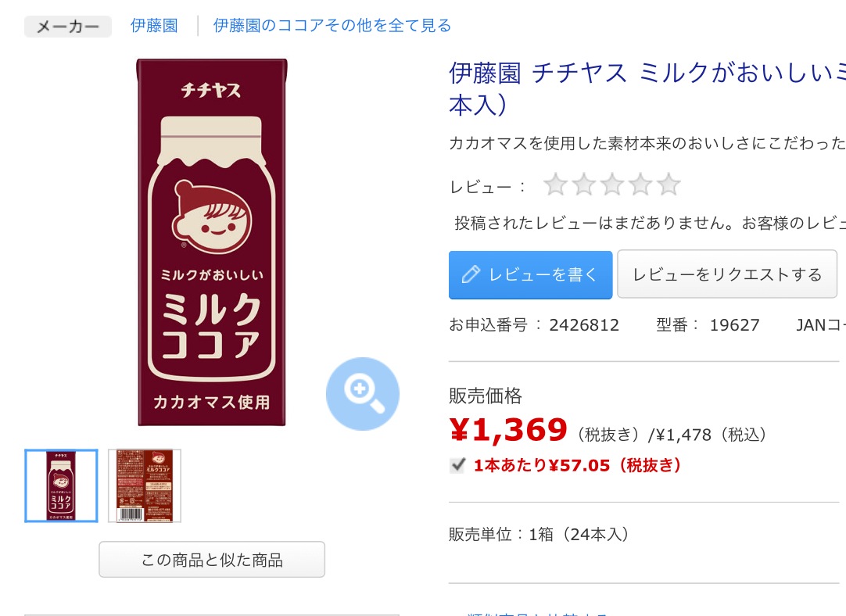Image resolution: width=846 pixels, height=616 pixels.
Task: Click the fifth review star
Action: tap(669, 184)
